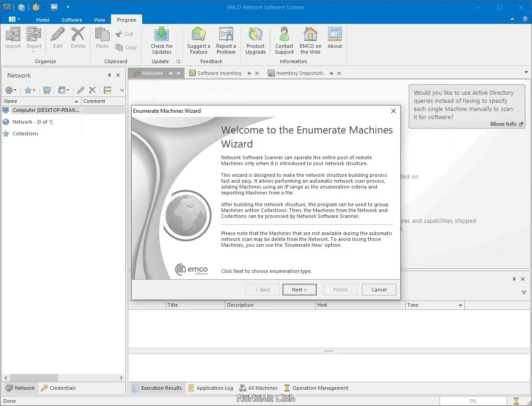The image size is (532, 406).
Task: Click the Import icon in Organize group
Action: tap(13, 35)
